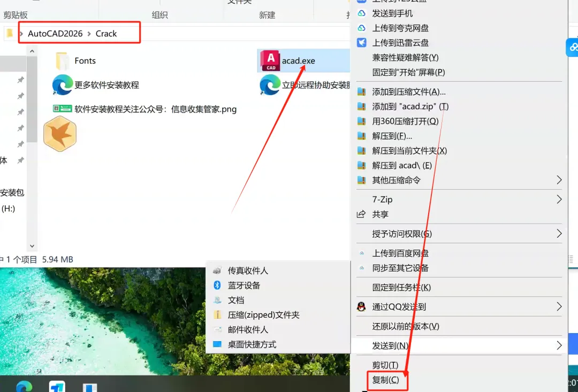This screenshot has height=392, width=578.
Task: Click the 上传到百度网盘 icon
Action: click(362, 253)
